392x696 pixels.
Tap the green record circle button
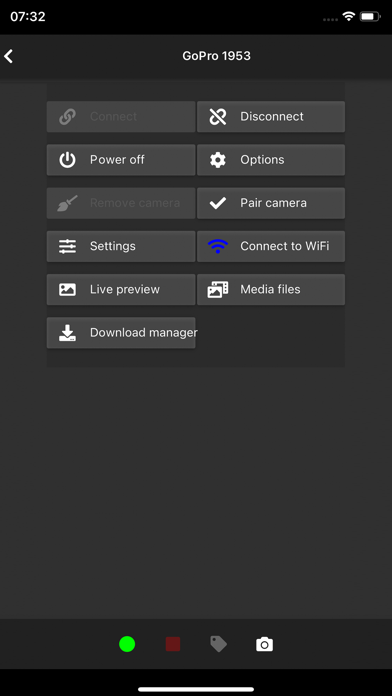[x=127, y=644]
